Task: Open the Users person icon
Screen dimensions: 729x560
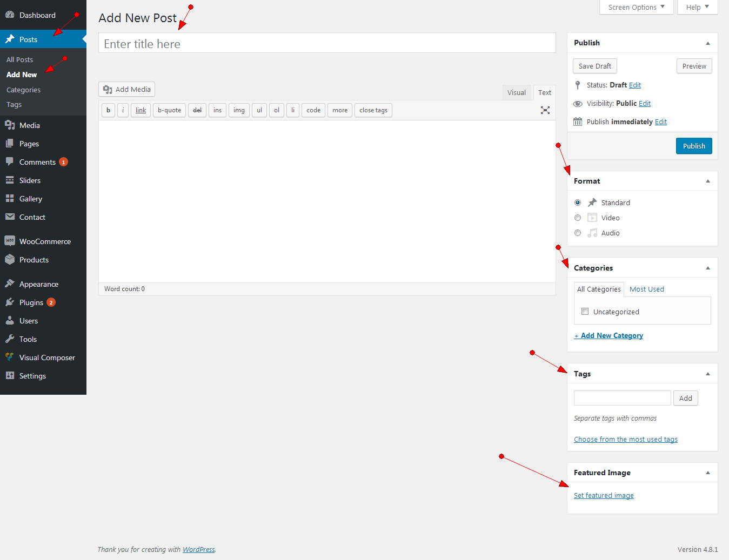Action: (10, 321)
